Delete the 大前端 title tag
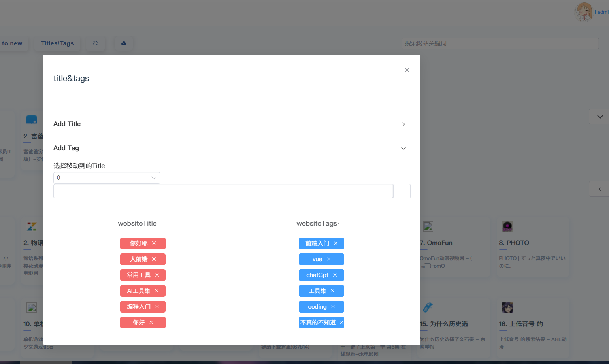The height and width of the screenshot is (364, 609). pos(154,259)
